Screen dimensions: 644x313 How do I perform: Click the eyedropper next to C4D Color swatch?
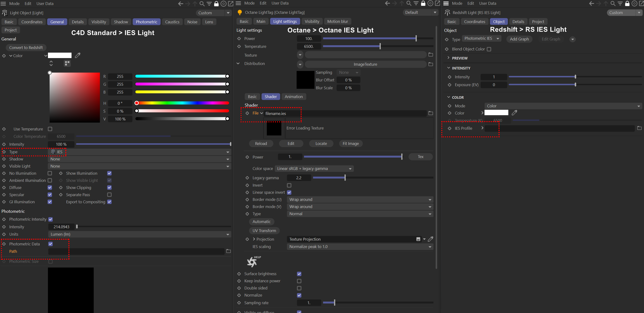78,55
